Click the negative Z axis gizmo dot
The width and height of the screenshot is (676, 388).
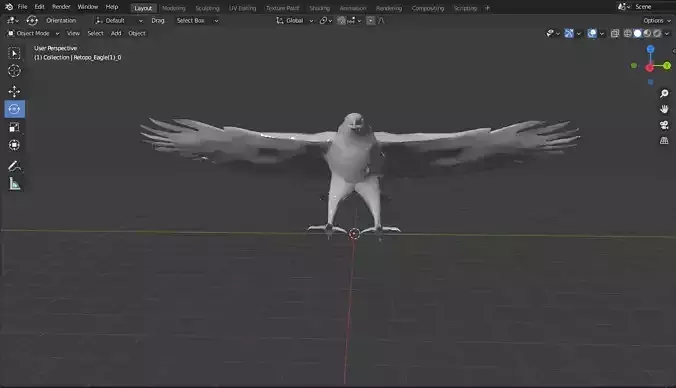click(651, 82)
